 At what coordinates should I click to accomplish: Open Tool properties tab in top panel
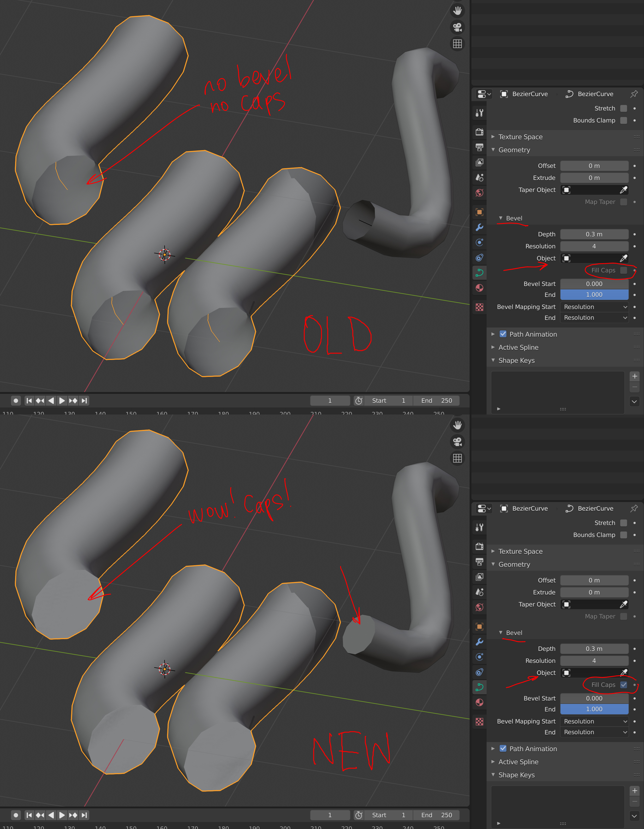(x=479, y=113)
